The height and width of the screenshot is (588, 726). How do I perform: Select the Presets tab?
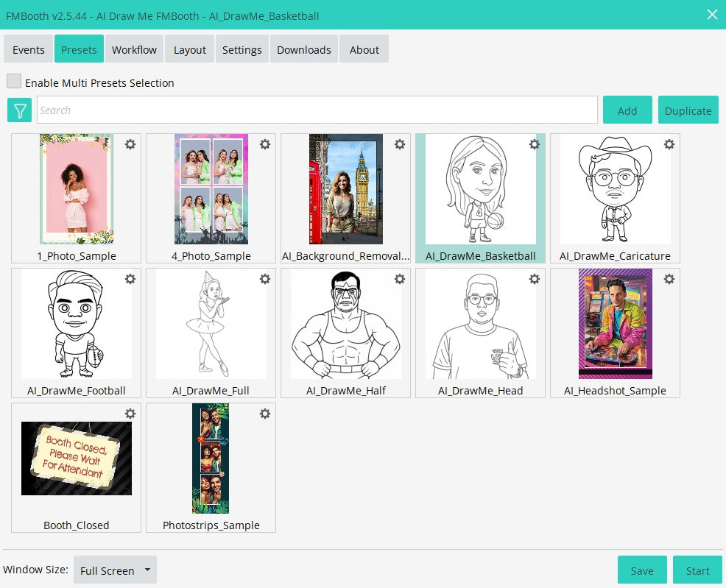click(x=79, y=49)
